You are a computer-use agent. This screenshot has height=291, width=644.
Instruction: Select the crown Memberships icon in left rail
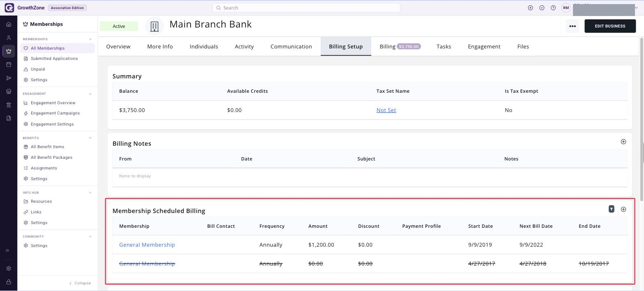pos(9,51)
